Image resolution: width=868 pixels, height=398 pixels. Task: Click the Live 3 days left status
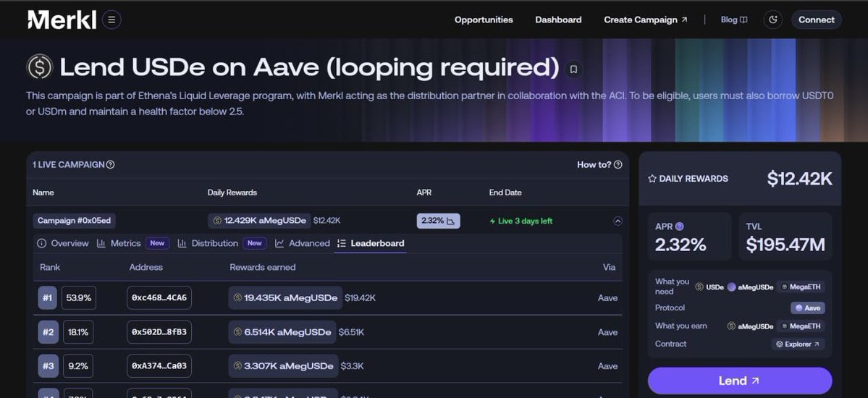tap(521, 221)
